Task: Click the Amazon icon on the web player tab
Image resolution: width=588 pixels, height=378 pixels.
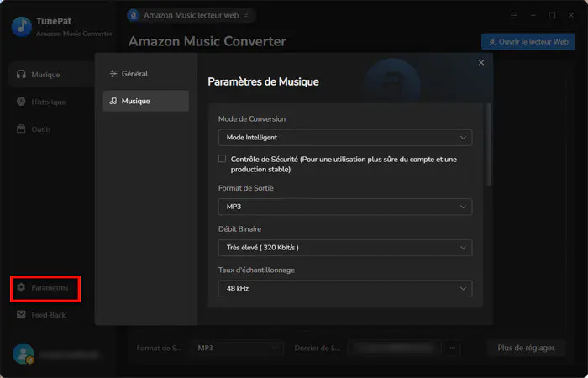Action: (133, 15)
